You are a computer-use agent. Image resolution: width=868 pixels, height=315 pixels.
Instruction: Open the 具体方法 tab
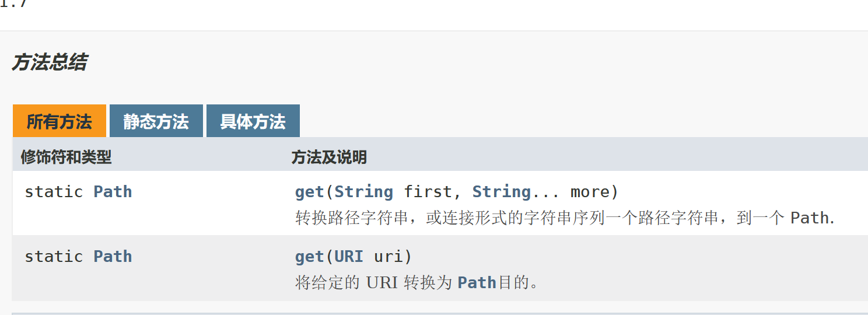tap(253, 121)
